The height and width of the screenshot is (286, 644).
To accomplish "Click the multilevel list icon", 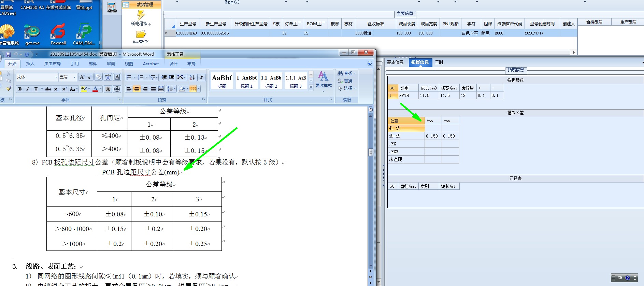I will click(x=153, y=77).
